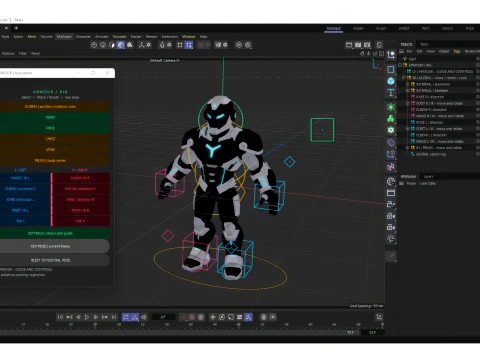Click the globe scene icon in sidebar
This screenshot has width=480, height=360.
tap(391, 182)
